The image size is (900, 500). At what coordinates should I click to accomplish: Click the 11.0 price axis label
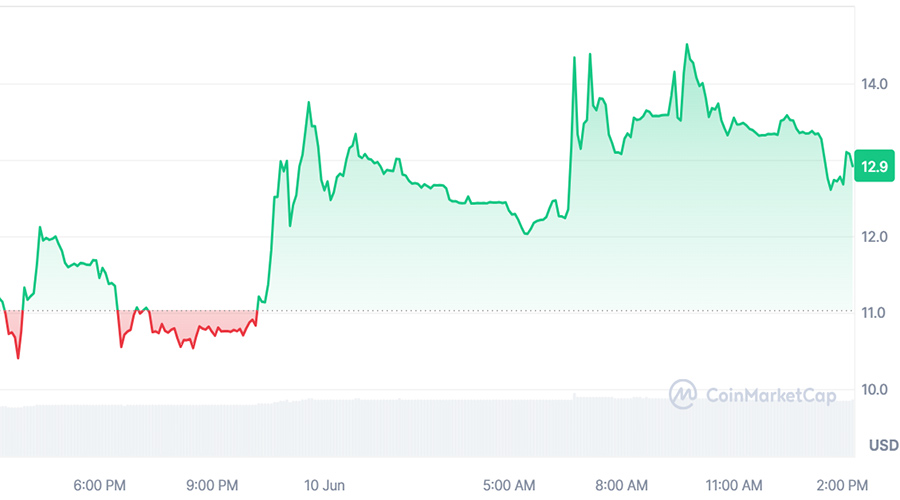[876, 313]
